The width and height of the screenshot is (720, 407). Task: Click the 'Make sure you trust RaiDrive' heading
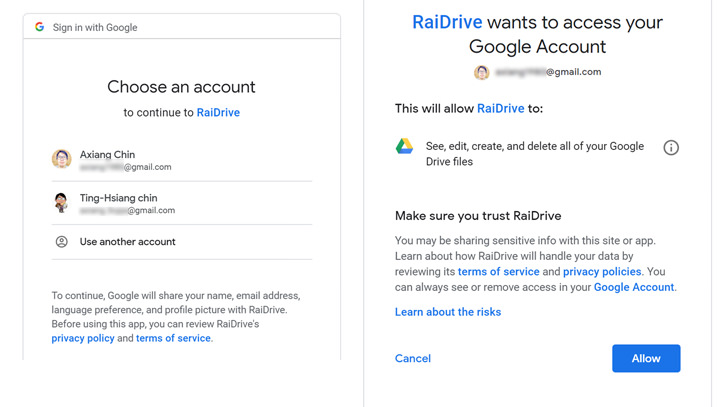pos(478,216)
